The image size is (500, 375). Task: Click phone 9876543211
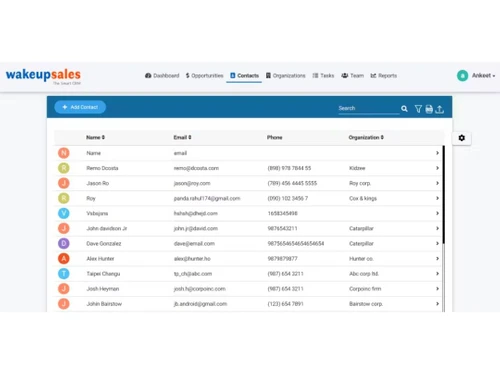(282, 228)
